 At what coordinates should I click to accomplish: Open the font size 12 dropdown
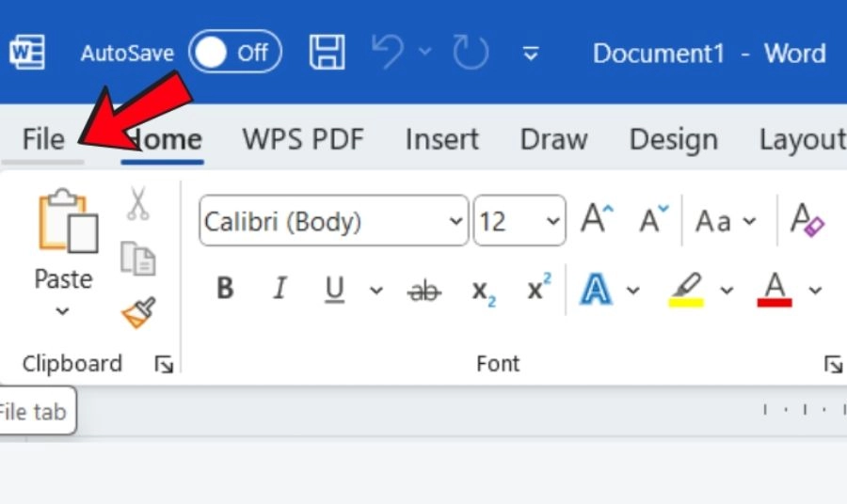[x=551, y=222]
